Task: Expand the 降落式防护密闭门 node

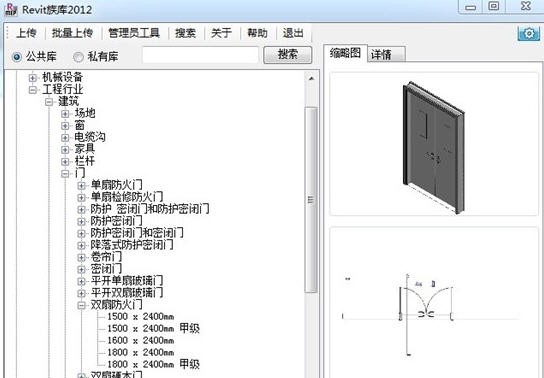Action: pyautogui.click(x=82, y=245)
